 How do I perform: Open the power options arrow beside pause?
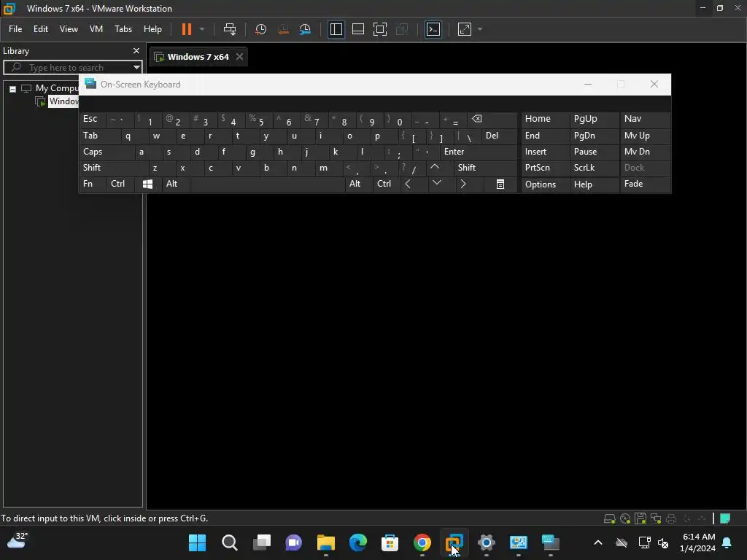202,29
